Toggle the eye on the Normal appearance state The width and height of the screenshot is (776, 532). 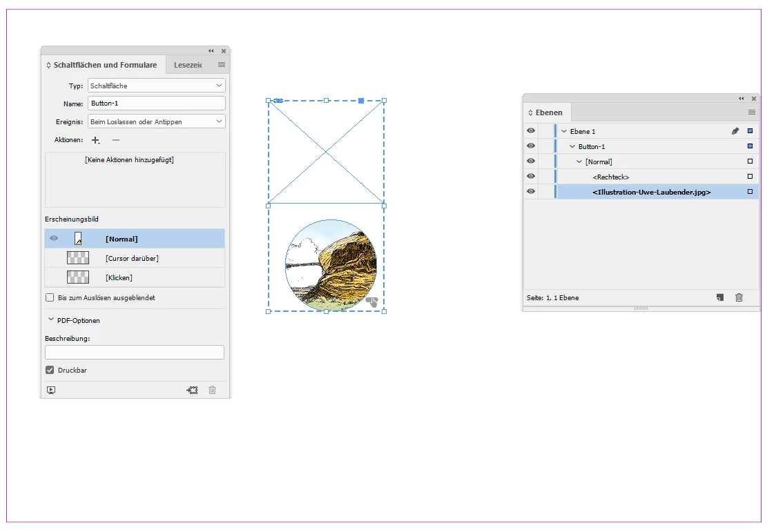click(x=54, y=238)
